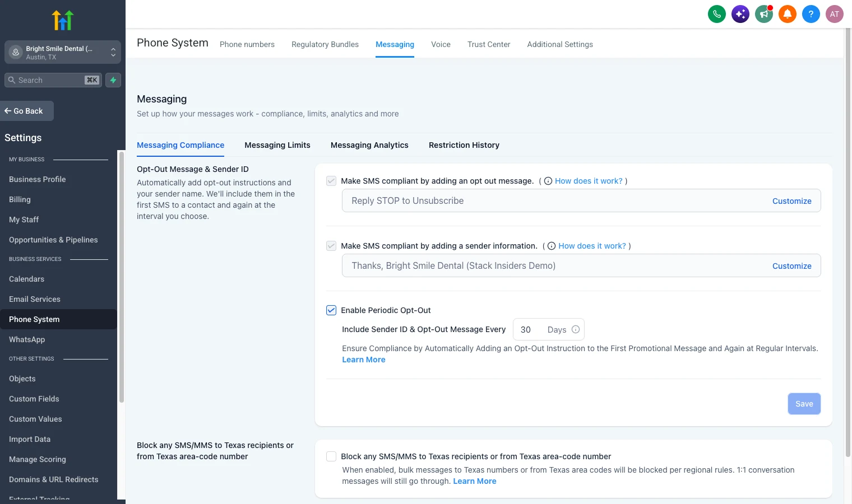Open Custom Fields in the sidebar

[x=34, y=399]
